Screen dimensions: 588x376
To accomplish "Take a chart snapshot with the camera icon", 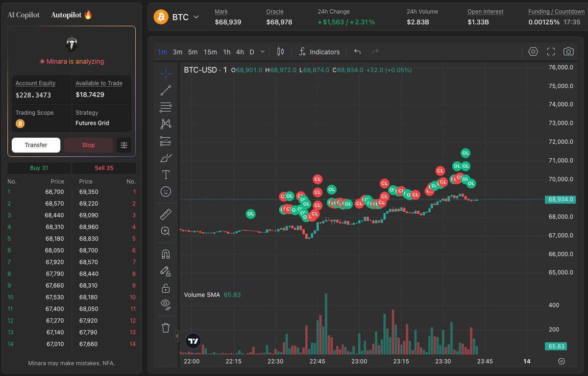I will [568, 51].
